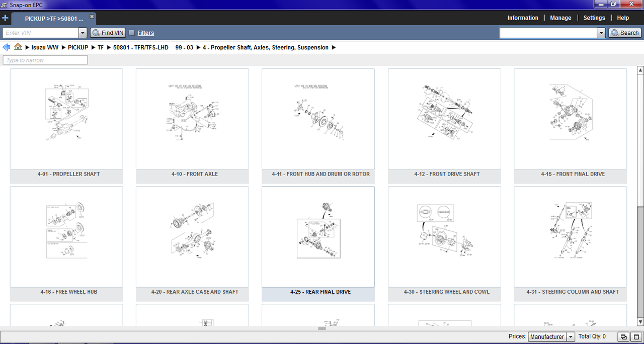
Task: Go to home via house icon
Action: pyautogui.click(x=18, y=47)
